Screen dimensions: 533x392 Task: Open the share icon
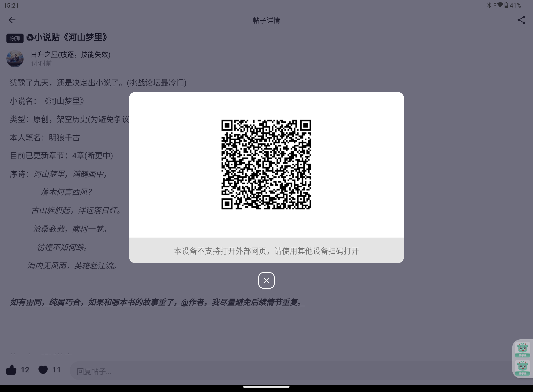point(521,20)
